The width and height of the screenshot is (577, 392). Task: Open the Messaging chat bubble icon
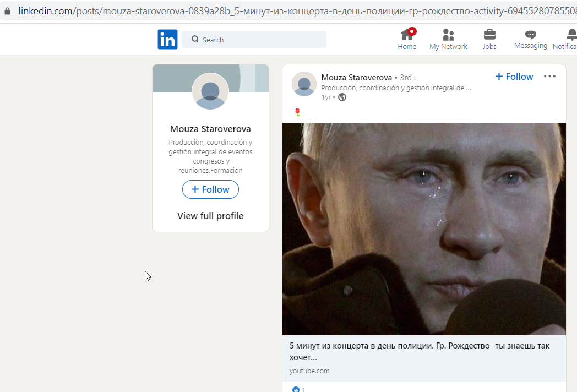(531, 35)
